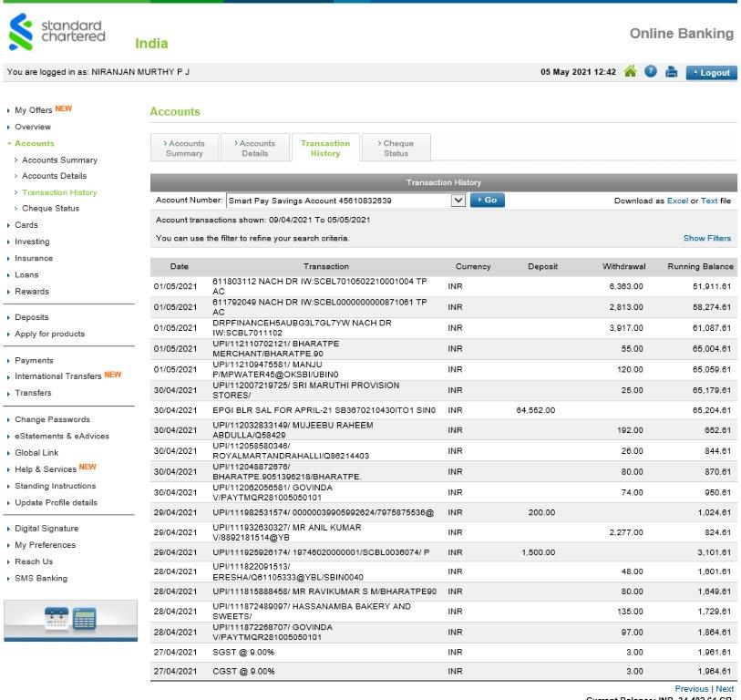741x700 pixels.
Task: Select the MUJEEBU RAHEEM ABDULLA transaction
Action: [x=443, y=430]
